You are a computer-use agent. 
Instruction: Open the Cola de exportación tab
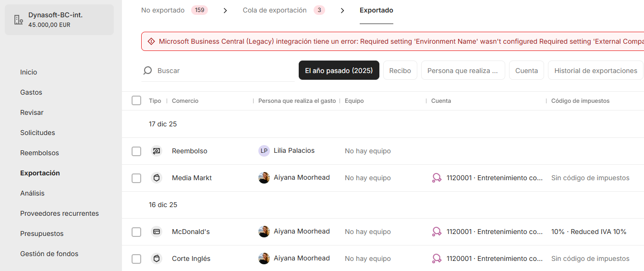coord(275,11)
